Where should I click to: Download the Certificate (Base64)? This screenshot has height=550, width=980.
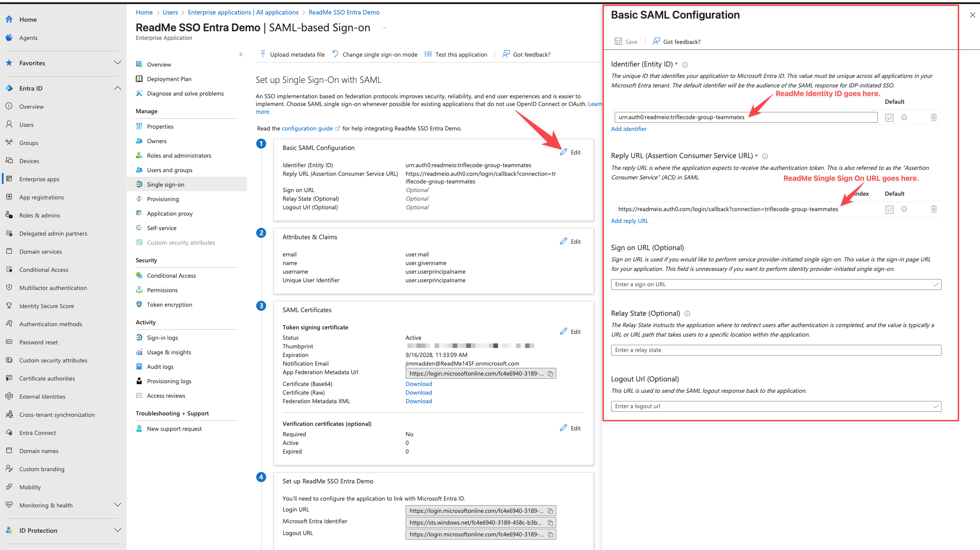(419, 384)
